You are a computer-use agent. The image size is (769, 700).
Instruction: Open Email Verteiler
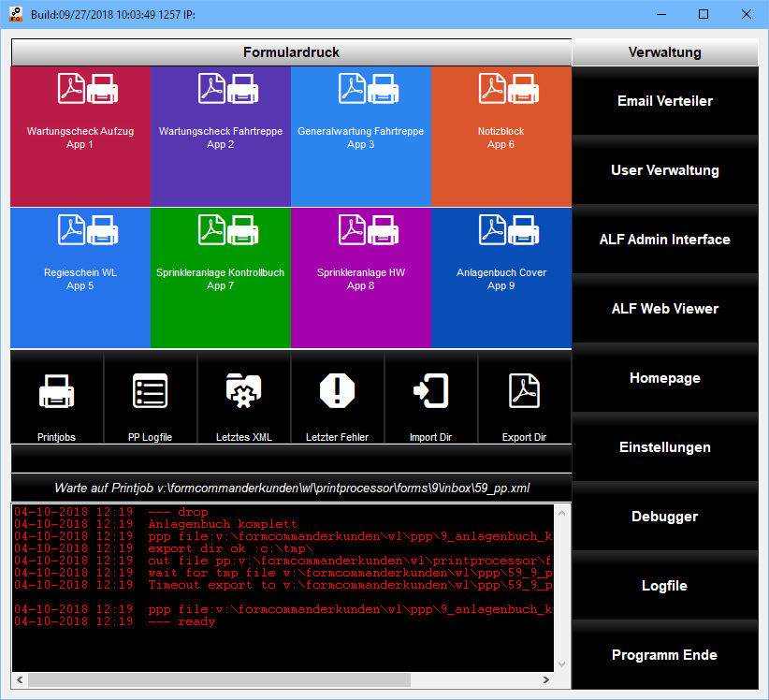[665, 101]
